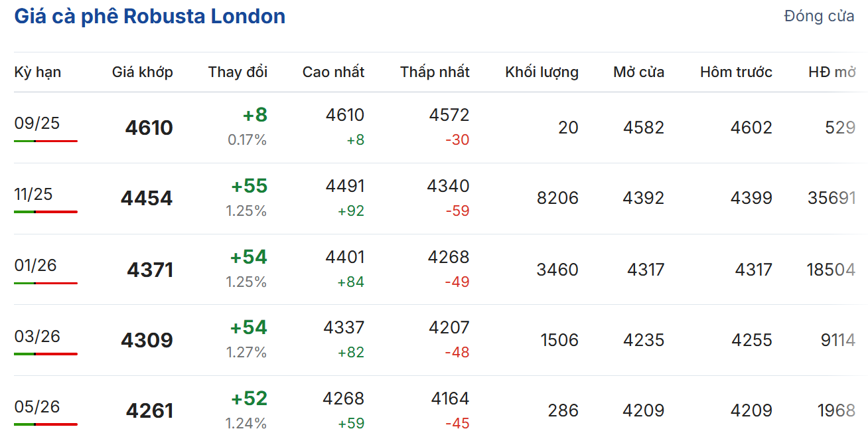
Task: Click the 'Khối lượng' column header
Action: (x=542, y=72)
